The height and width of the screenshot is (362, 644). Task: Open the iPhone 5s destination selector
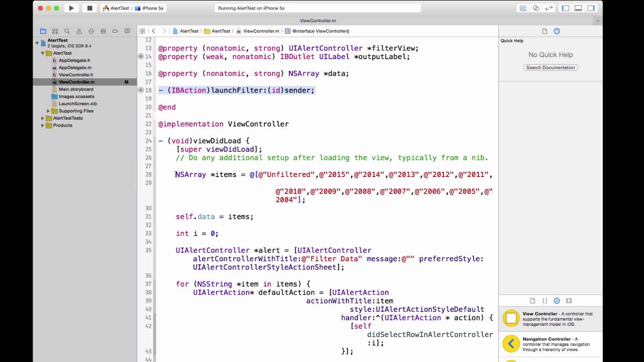click(149, 8)
